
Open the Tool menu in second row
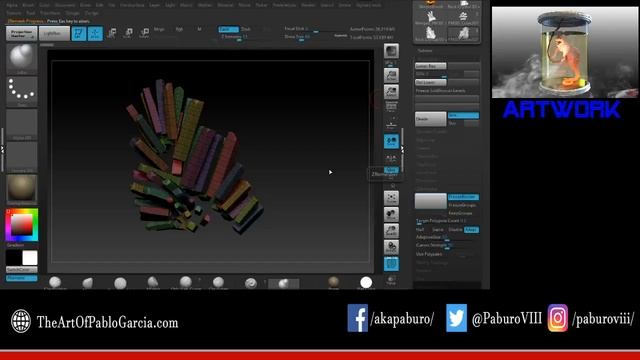tap(31, 13)
